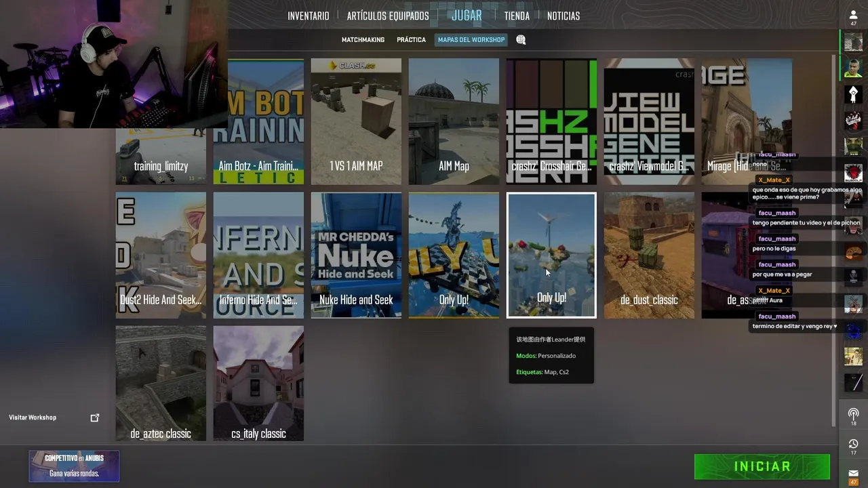Select crashz' Crosshair Generator map

click(551, 121)
